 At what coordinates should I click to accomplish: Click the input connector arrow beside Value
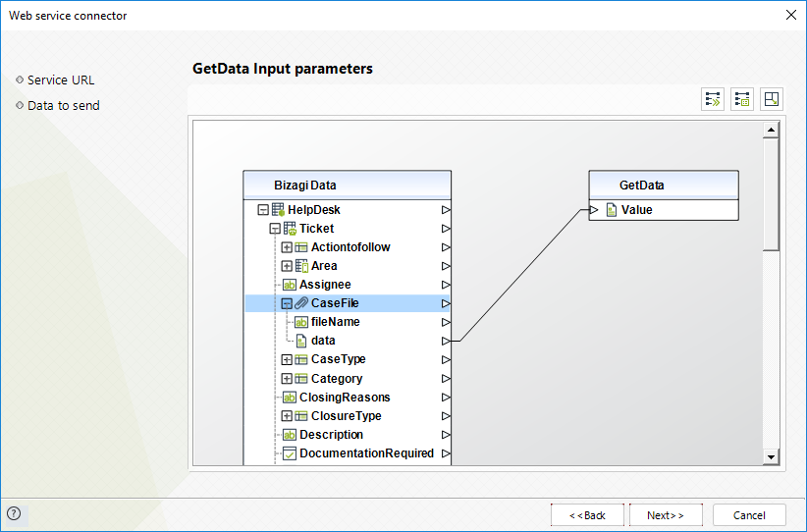click(594, 210)
